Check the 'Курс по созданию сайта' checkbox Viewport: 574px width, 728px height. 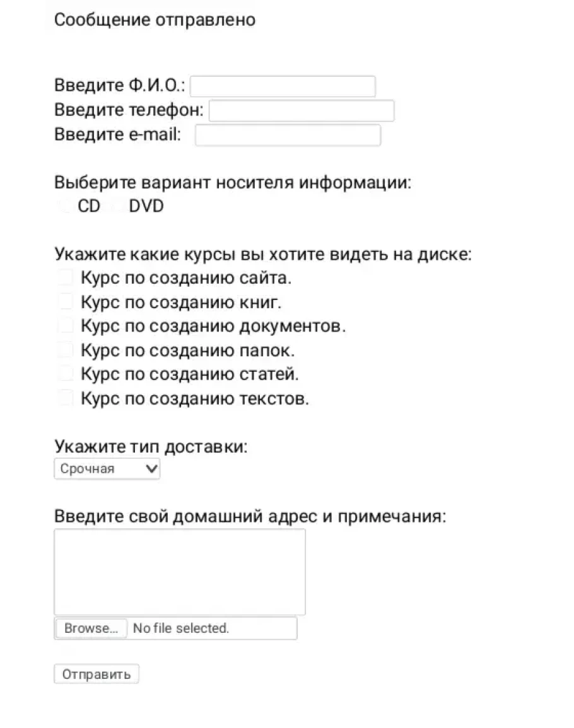[66, 277]
